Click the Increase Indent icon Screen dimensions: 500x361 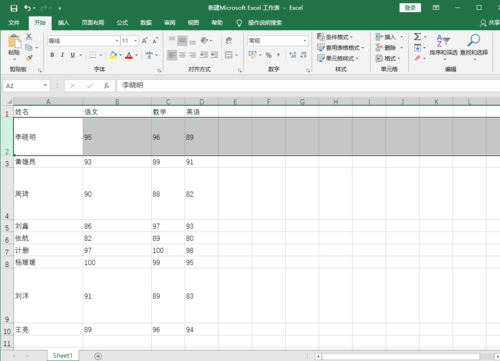coord(214,55)
